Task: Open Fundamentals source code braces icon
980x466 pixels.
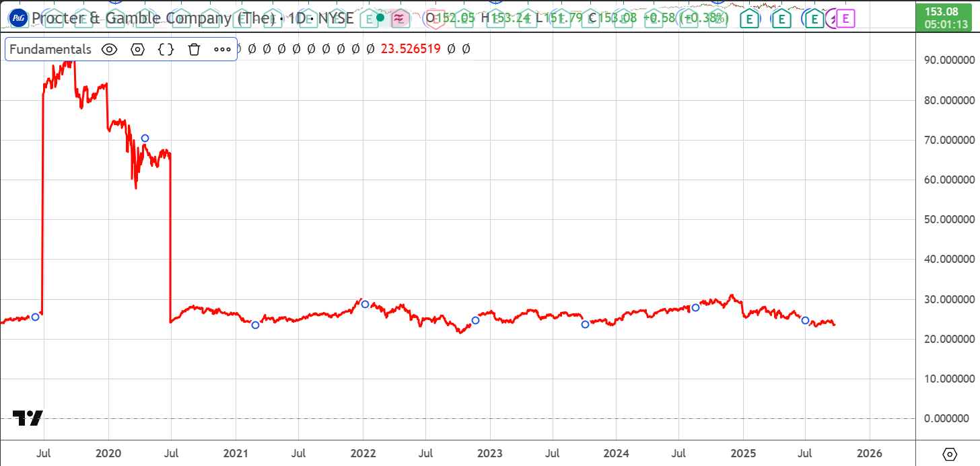Action: pyautogui.click(x=166, y=49)
